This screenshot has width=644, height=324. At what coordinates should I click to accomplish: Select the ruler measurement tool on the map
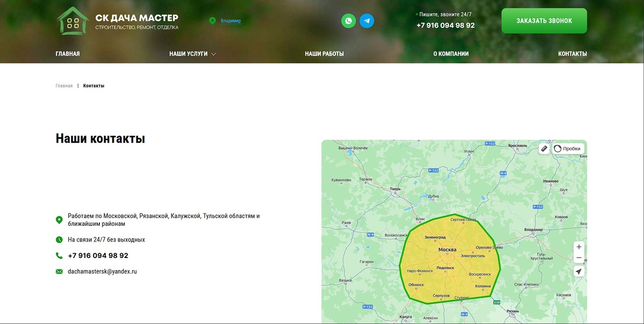point(544,148)
